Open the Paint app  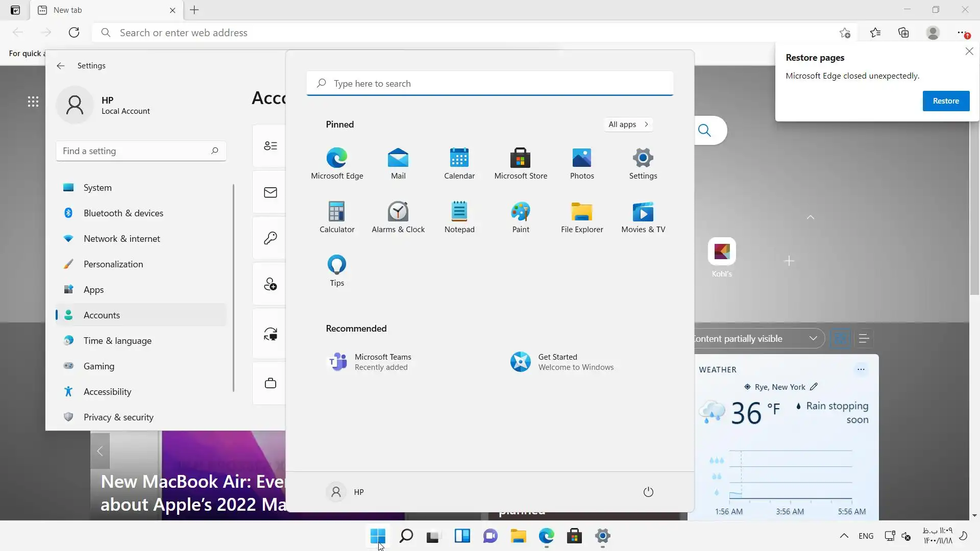pos(521,217)
